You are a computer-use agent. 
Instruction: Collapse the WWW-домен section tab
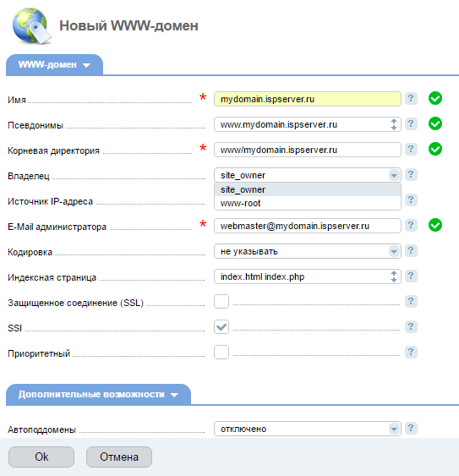[x=54, y=64]
